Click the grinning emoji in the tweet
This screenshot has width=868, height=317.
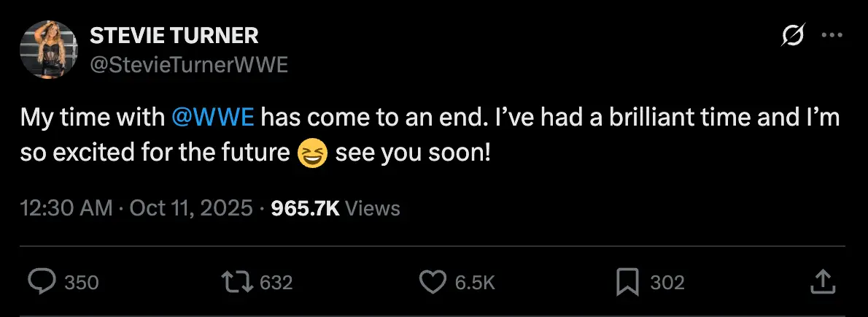[x=313, y=155]
